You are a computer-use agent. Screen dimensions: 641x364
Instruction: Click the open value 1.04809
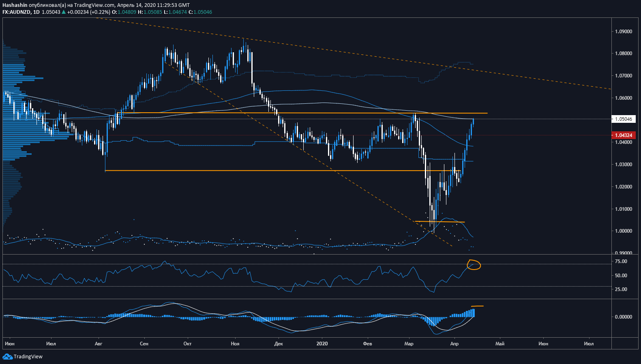point(127,12)
